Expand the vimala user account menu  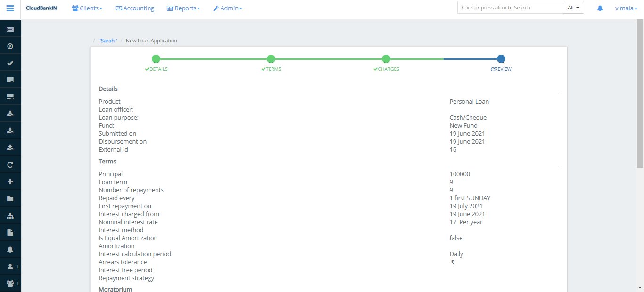(x=626, y=8)
